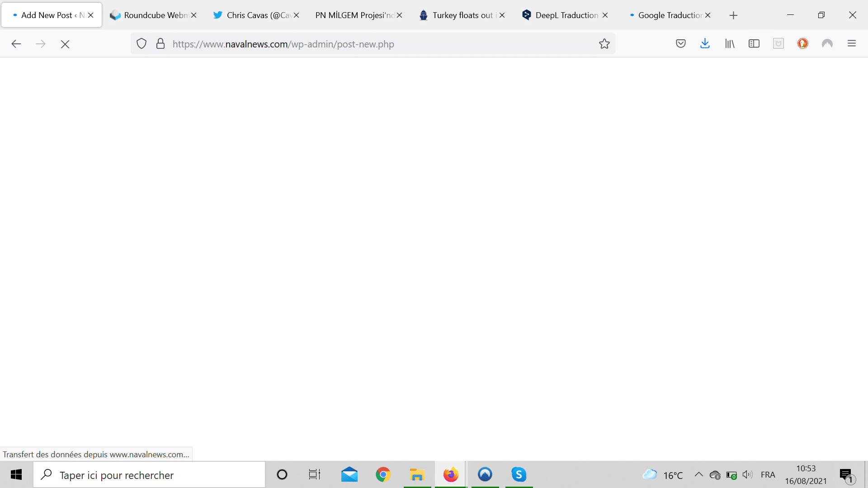The image size is (868, 488).
Task: Bookmark this page with star icon
Action: coord(604,44)
